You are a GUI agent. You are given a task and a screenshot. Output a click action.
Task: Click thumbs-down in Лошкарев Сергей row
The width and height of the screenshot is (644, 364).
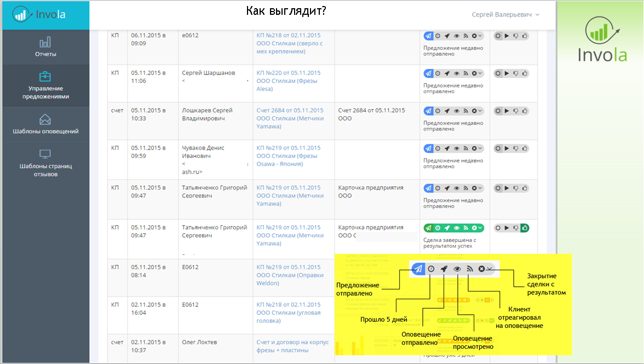coord(516,111)
